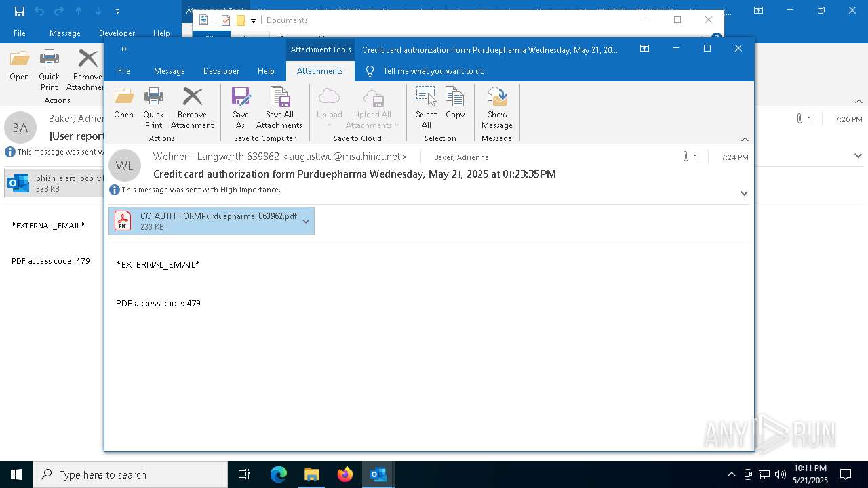Click recipient Baker, Adrienne in front window

click(x=461, y=157)
